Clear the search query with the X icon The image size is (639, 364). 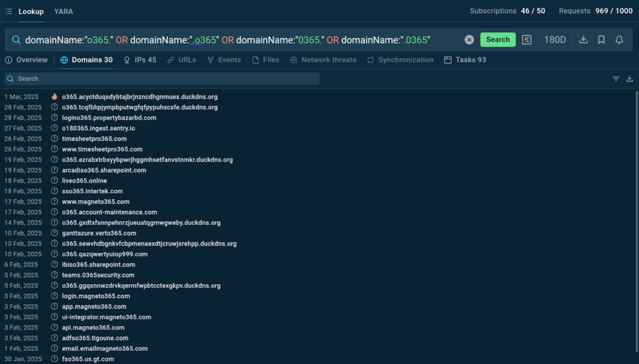(469, 40)
